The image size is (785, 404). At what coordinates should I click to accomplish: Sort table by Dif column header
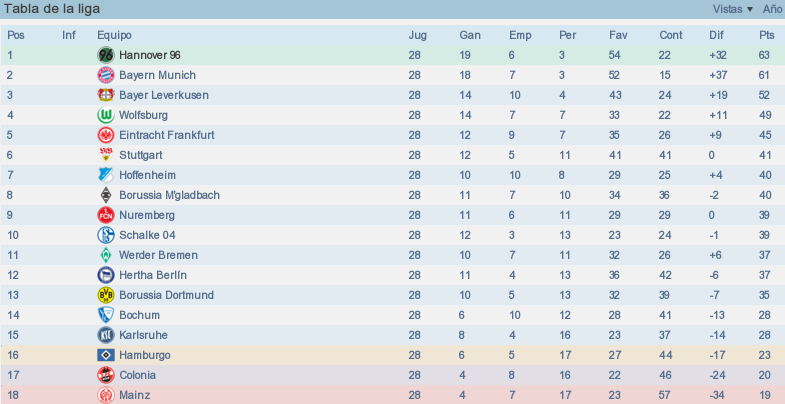(716, 35)
